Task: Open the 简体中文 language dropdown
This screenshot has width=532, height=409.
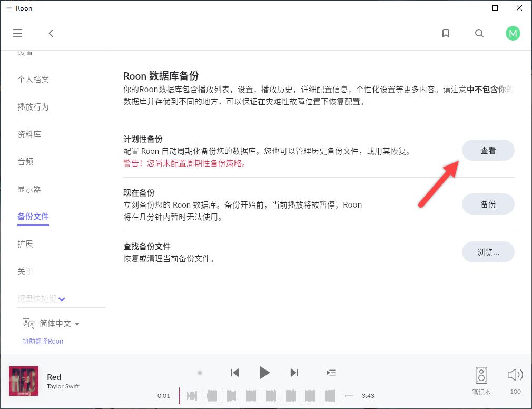Action: pyautogui.click(x=60, y=324)
